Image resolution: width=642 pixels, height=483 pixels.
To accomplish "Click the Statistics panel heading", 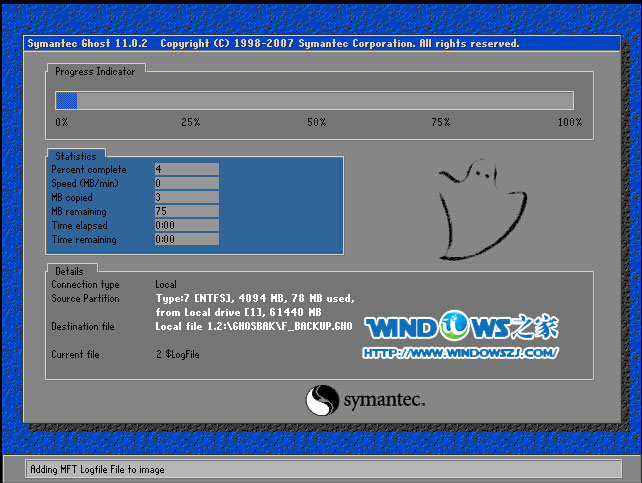I will click(x=76, y=156).
